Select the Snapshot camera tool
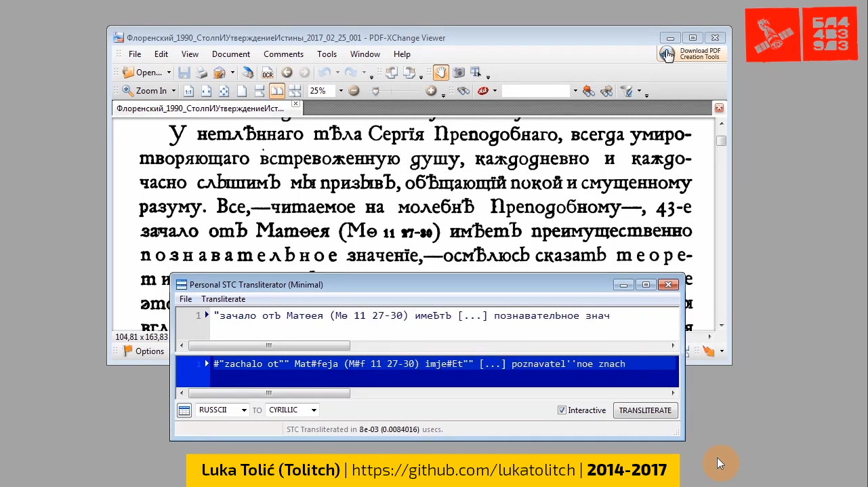 459,72
